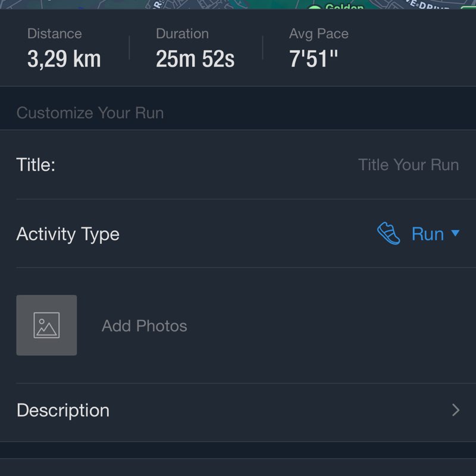Image resolution: width=476 pixels, height=476 pixels.
Task: Click the running shoe icon
Action: 389,233
